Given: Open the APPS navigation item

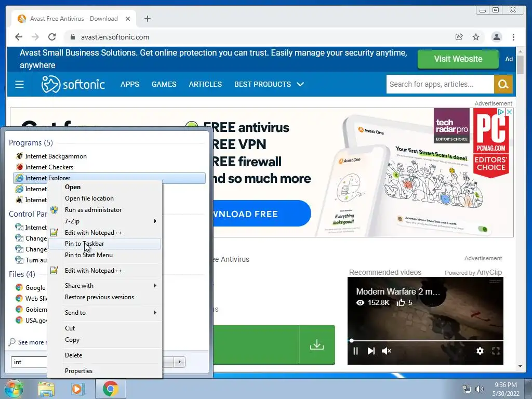Looking at the screenshot, I should click(x=129, y=84).
